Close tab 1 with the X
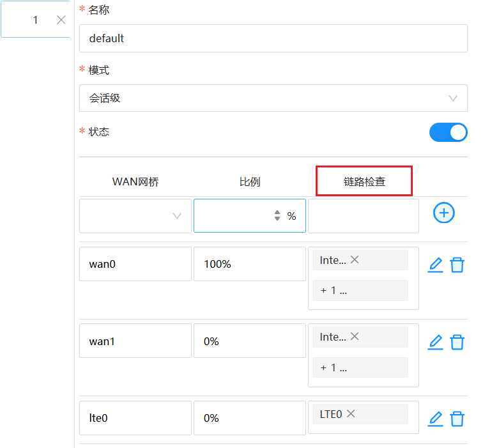The height and width of the screenshot is (448, 492). 61,20
